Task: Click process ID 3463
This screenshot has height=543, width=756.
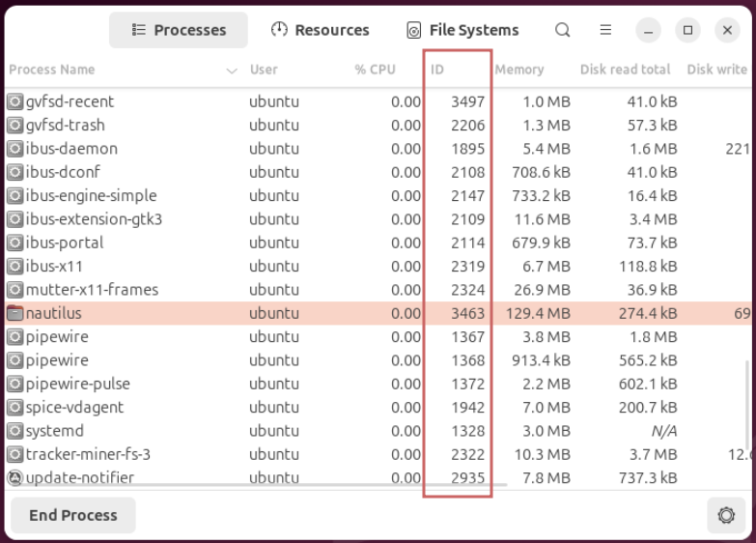Action: [x=467, y=313]
